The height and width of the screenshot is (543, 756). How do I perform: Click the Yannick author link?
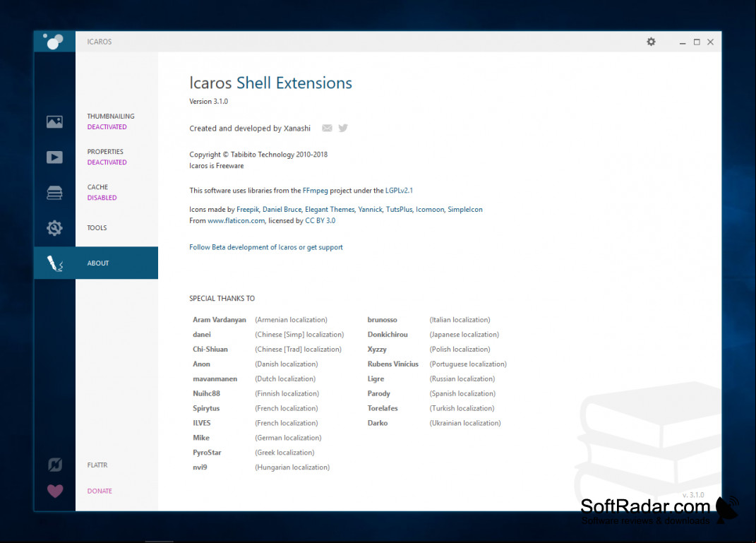[x=370, y=209]
